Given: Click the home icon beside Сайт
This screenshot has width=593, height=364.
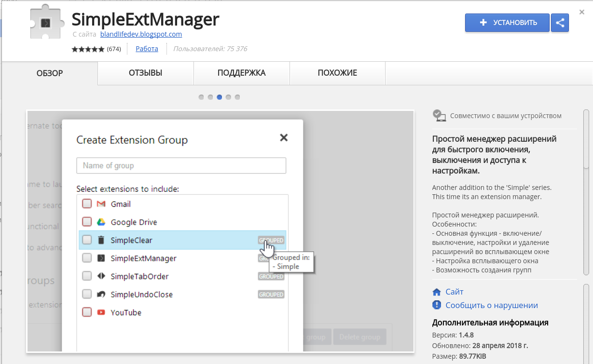Looking at the screenshot, I should (437, 292).
